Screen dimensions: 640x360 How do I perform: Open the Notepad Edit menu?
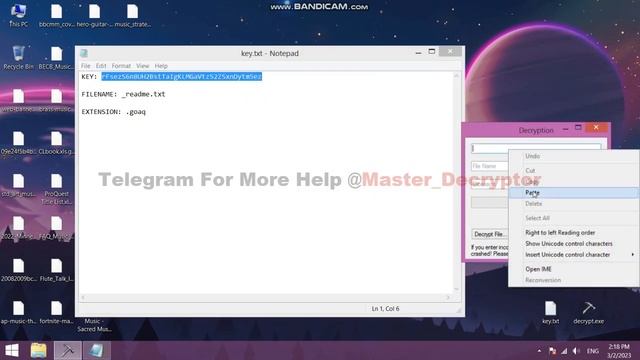point(101,66)
